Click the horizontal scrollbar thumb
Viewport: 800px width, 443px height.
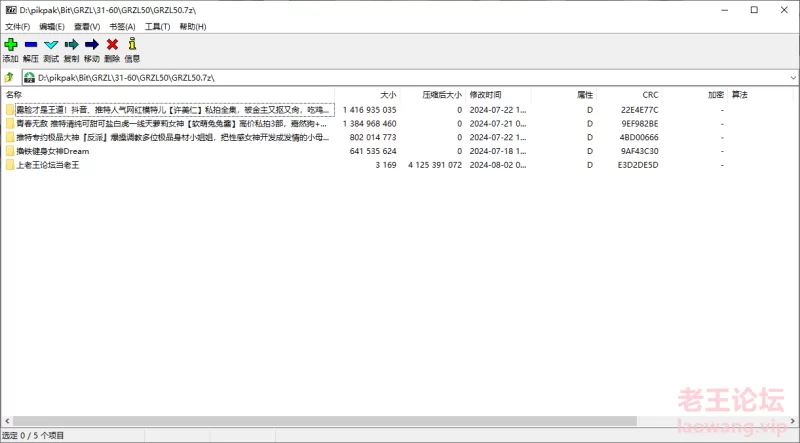[x=324, y=421]
